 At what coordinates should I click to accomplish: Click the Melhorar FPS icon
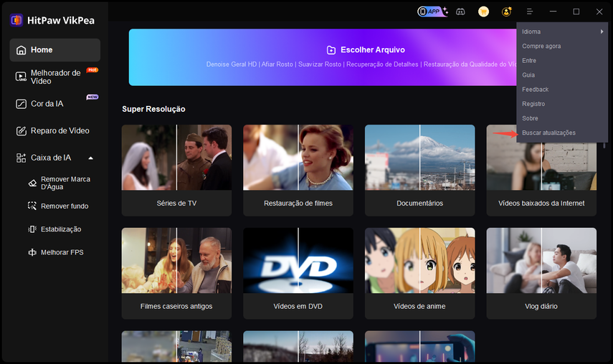[32, 252]
